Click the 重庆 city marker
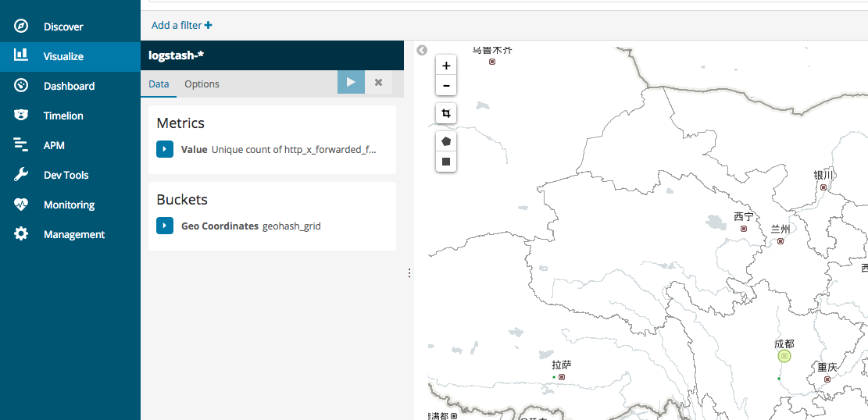This screenshot has height=420, width=868. tap(827, 379)
